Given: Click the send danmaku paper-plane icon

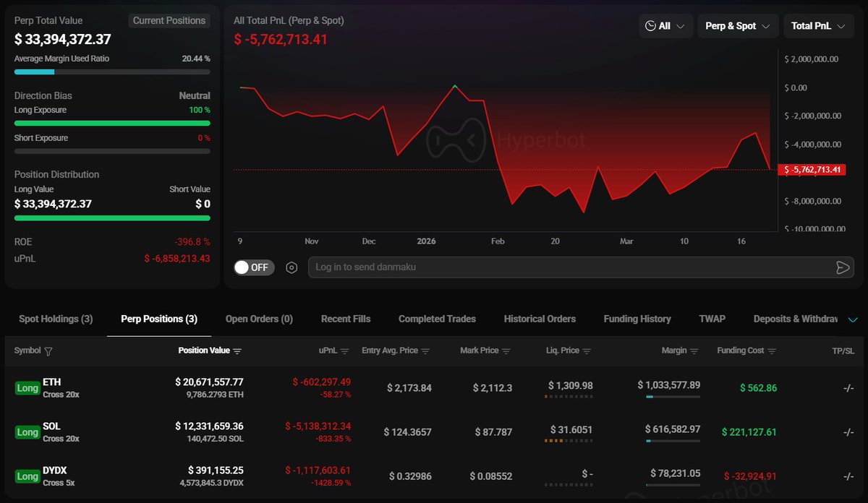Looking at the screenshot, I should pyautogui.click(x=842, y=267).
